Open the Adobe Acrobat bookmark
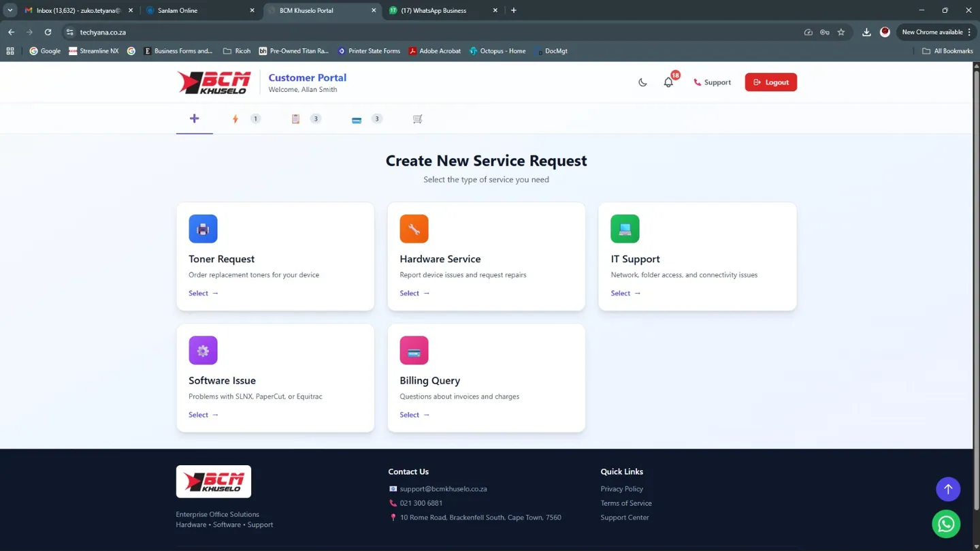The image size is (980, 551). (434, 51)
